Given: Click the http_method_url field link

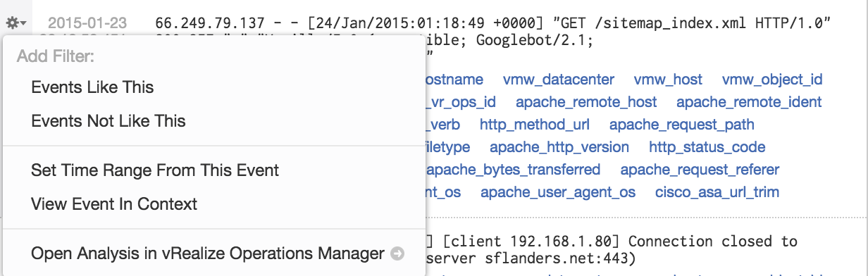Looking at the screenshot, I should tap(535, 125).
